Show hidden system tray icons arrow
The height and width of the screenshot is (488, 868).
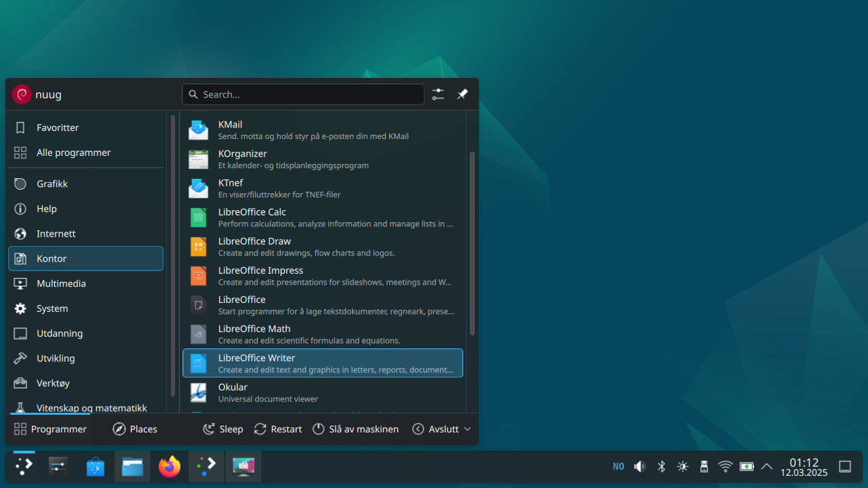coord(767,466)
